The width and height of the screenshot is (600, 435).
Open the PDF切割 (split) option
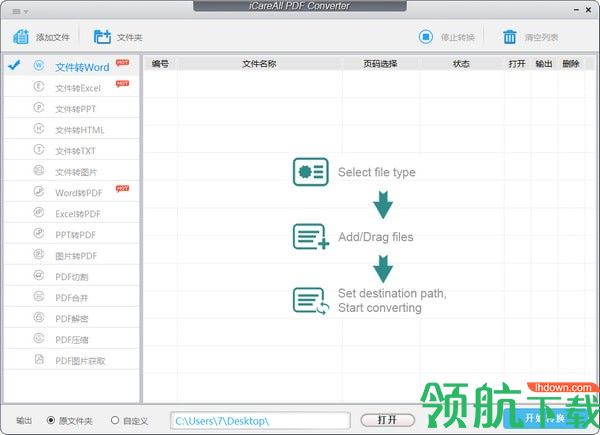point(72,276)
